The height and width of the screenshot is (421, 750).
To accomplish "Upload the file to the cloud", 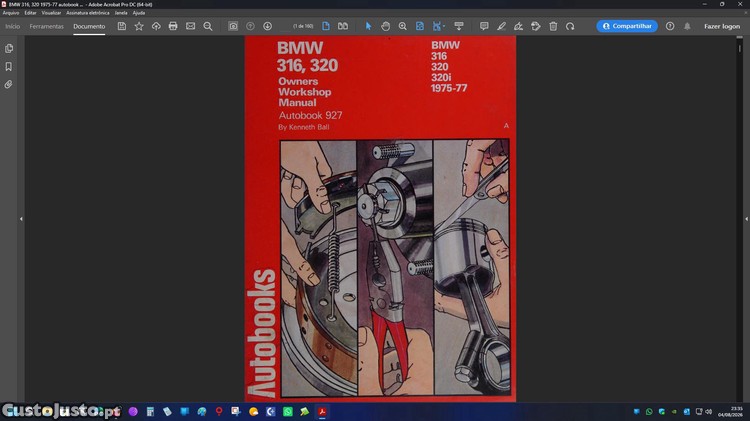I will coord(156,26).
